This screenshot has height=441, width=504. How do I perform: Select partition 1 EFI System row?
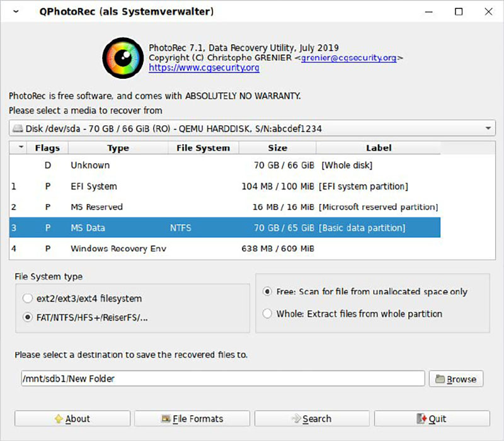[x=189, y=186]
